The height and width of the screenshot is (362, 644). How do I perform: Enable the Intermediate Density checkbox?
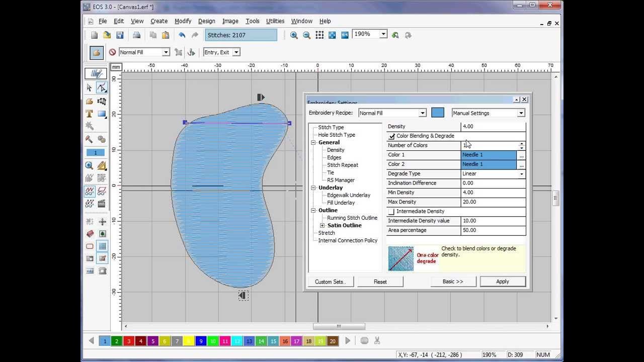pyautogui.click(x=392, y=212)
